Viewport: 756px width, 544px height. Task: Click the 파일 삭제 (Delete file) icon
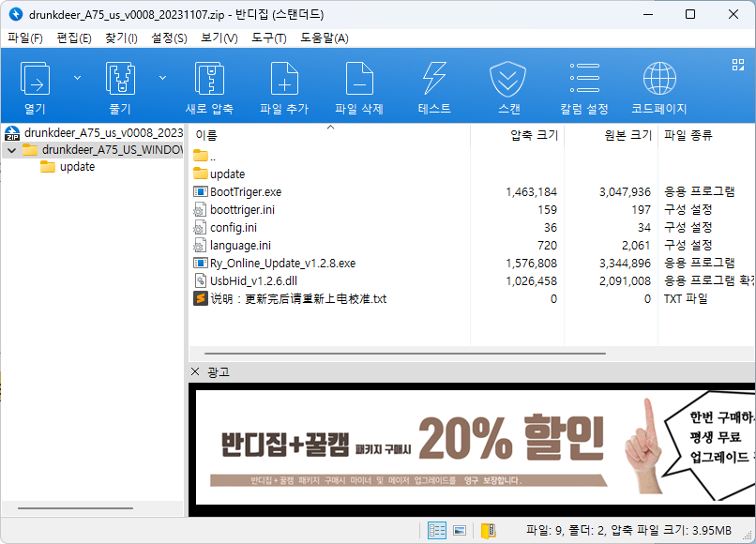359,78
